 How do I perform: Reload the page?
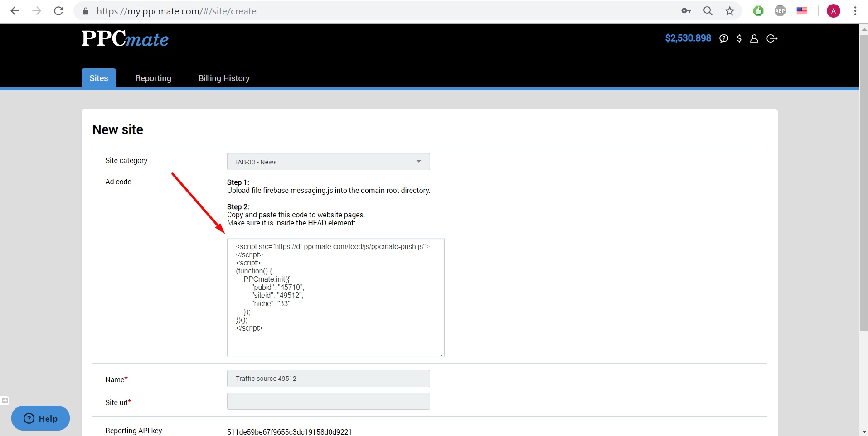tap(58, 11)
